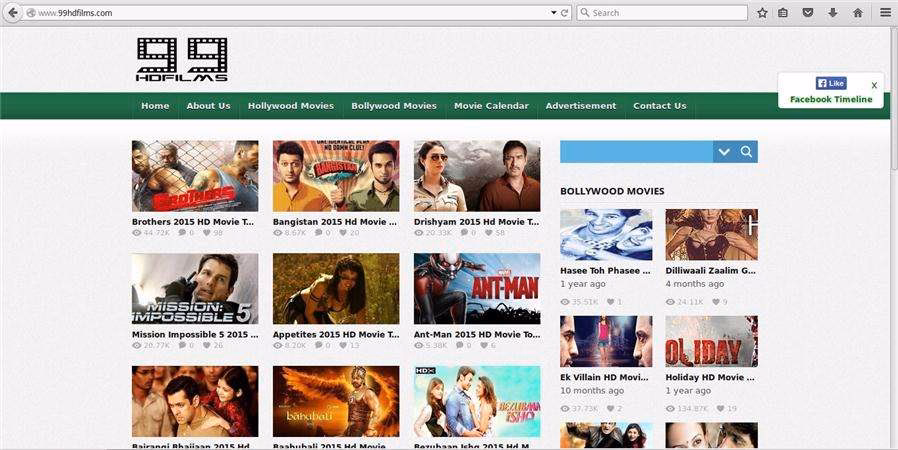This screenshot has height=450, width=898.
Task: Click the site search magnifier icon
Action: pyautogui.click(x=746, y=152)
